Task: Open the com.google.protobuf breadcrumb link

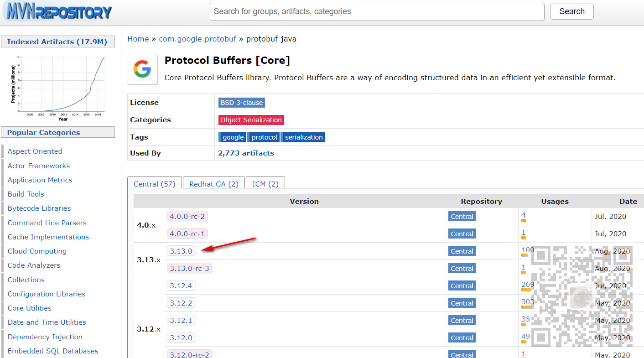Action: tap(197, 39)
